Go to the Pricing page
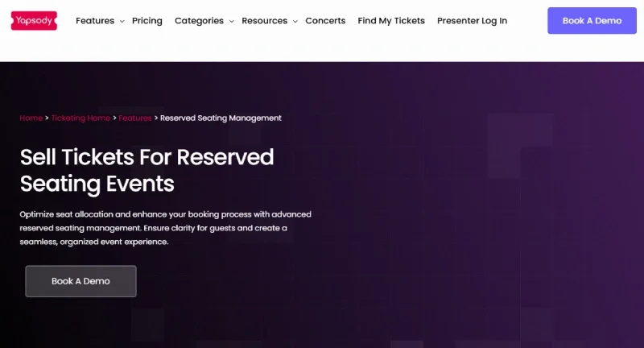Image resolution: width=644 pixels, height=348 pixels. click(x=147, y=21)
